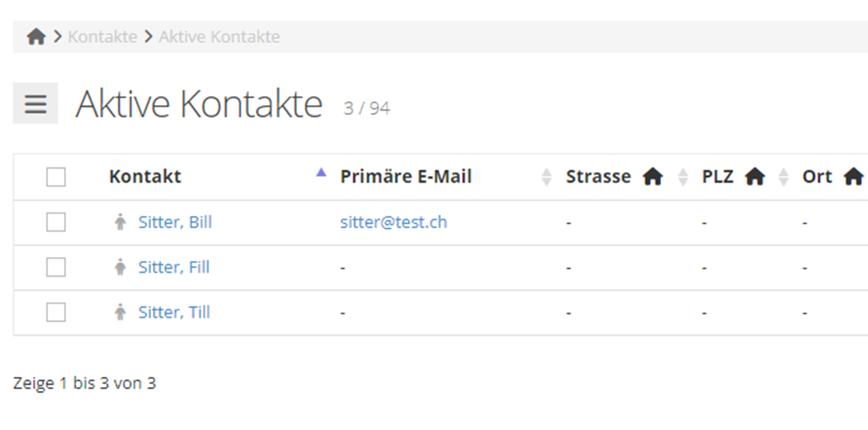
Task: Click the home icon in breadcrumb
Action: click(x=36, y=37)
